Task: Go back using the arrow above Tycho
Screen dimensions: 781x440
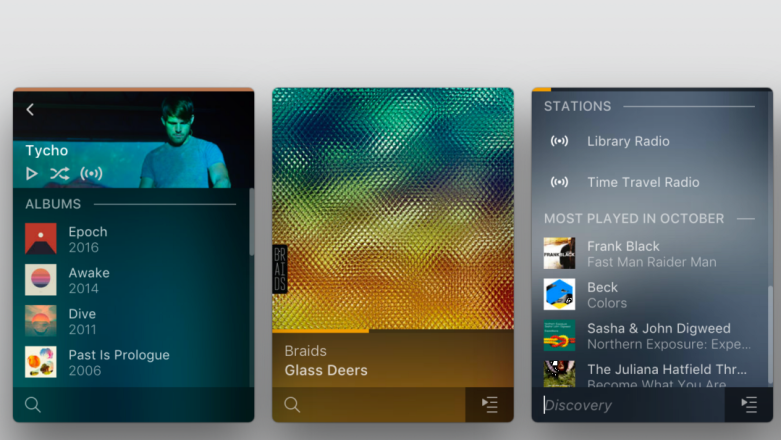Action: (30, 110)
